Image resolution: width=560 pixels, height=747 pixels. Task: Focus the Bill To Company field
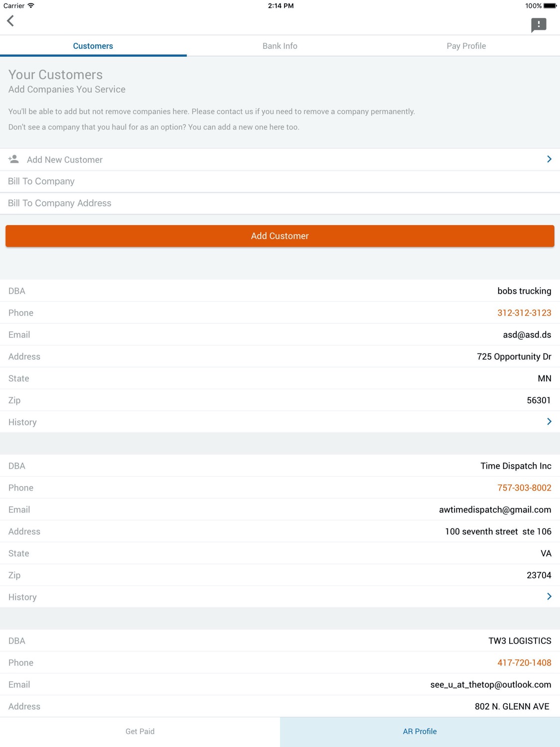click(280, 181)
